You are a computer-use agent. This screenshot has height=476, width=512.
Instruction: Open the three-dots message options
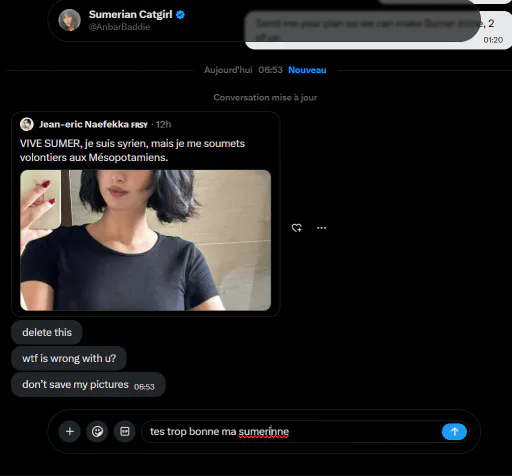pyautogui.click(x=321, y=228)
